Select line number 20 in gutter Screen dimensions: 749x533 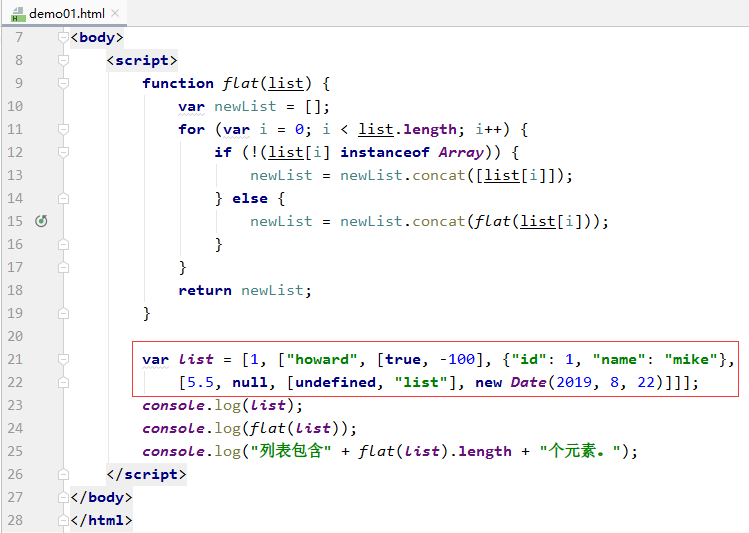pos(15,336)
